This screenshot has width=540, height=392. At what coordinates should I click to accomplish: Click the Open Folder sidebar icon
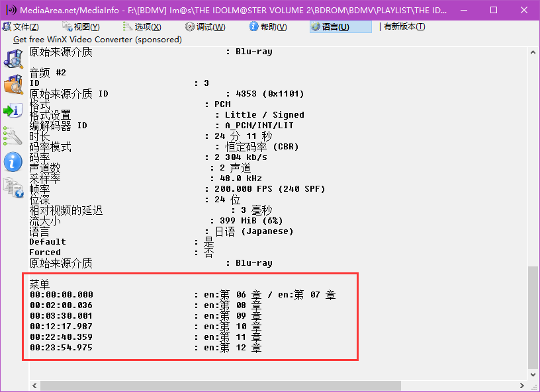pos(13,85)
